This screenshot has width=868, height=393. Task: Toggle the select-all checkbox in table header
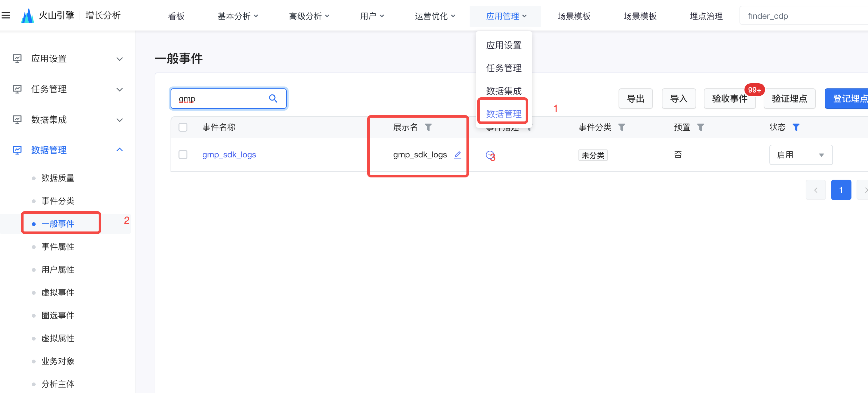tap(183, 127)
